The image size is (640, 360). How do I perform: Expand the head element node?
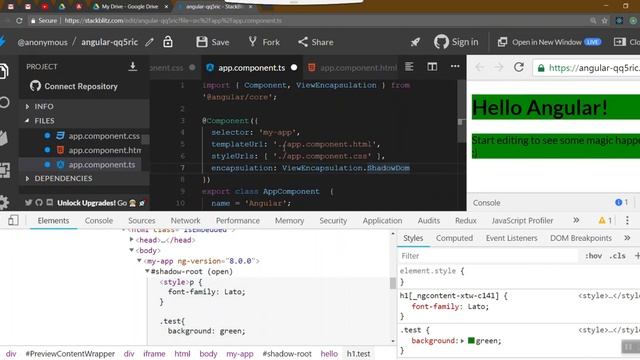131,240
